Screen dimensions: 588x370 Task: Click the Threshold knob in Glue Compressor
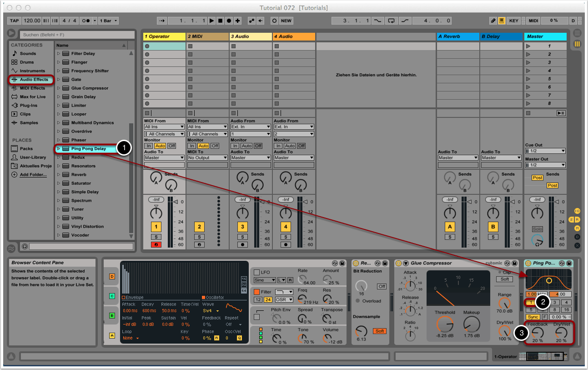444,324
